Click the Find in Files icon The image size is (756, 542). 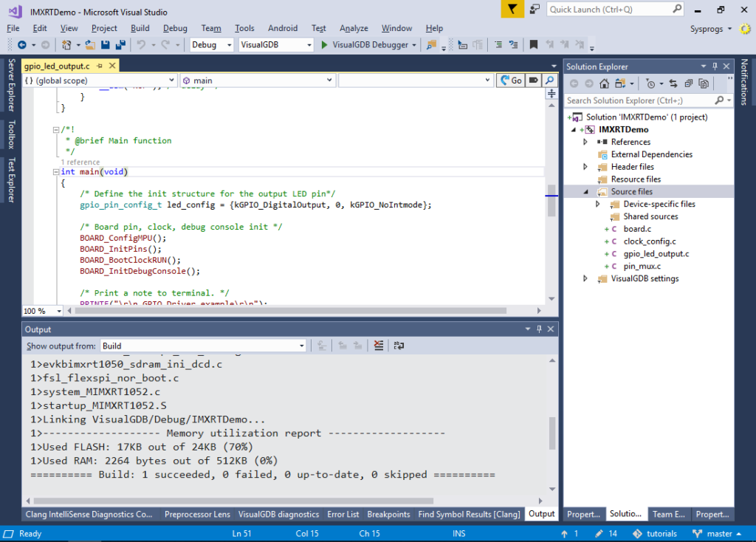[431, 45]
